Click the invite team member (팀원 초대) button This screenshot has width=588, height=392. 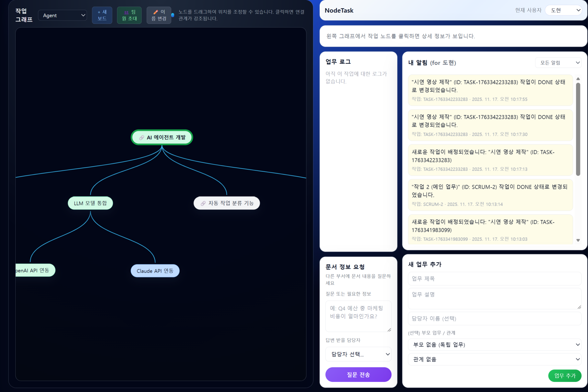pos(129,15)
